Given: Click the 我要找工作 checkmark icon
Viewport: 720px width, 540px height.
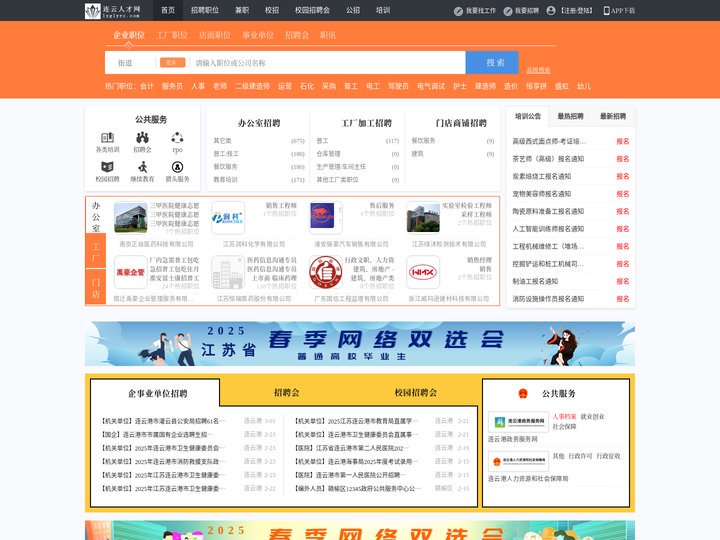Looking at the screenshot, I should (x=458, y=11).
